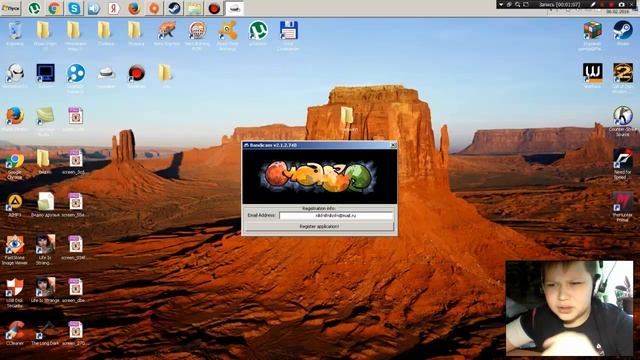The image size is (640, 360).
Task: Click the Register application button
Action: [x=319, y=227]
